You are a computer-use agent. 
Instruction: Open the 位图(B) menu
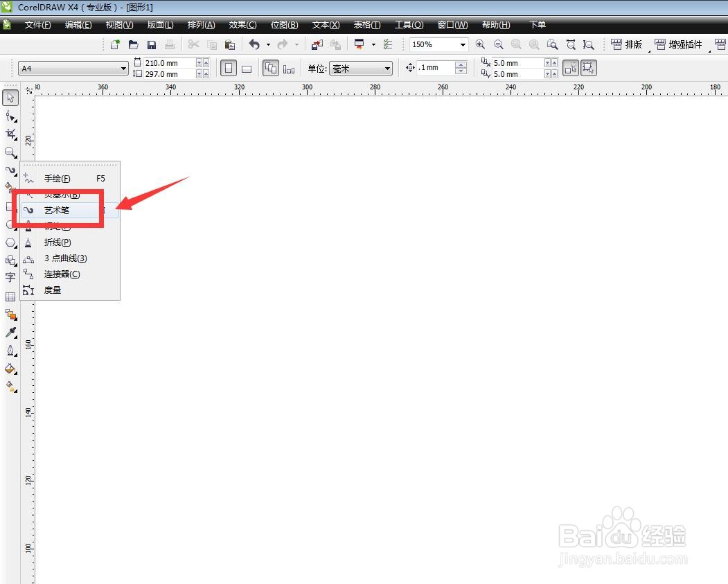[x=284, y=25]
